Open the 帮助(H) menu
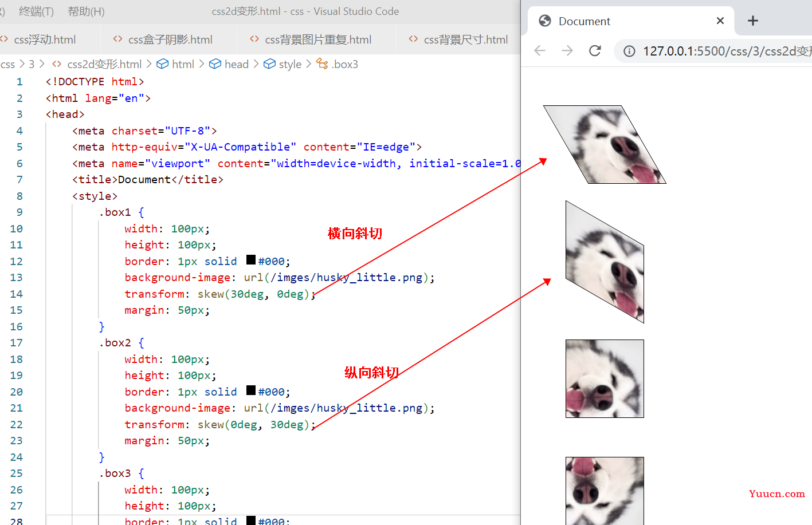Screen dimensions: 812x525 click(x=86, y=11)
